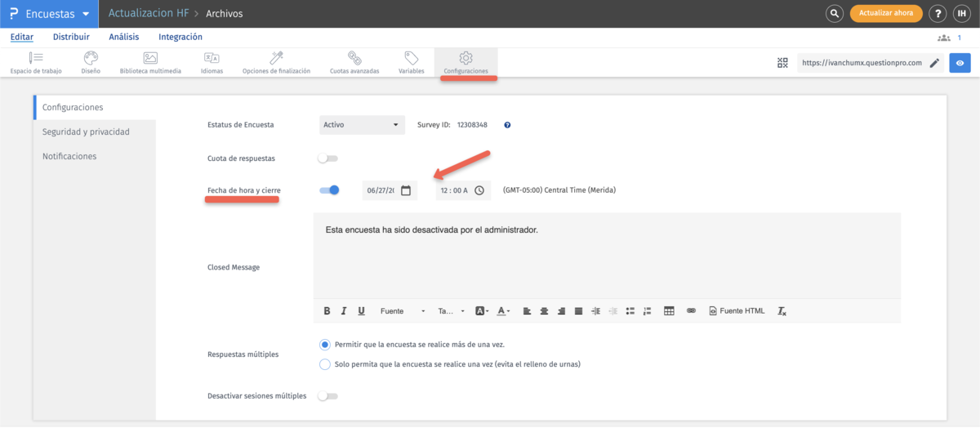Image resolution: width=980 pixels, height=428 pixels.
Task: Open the Idiomas toolbar item
Action: [x=212, y=63]
